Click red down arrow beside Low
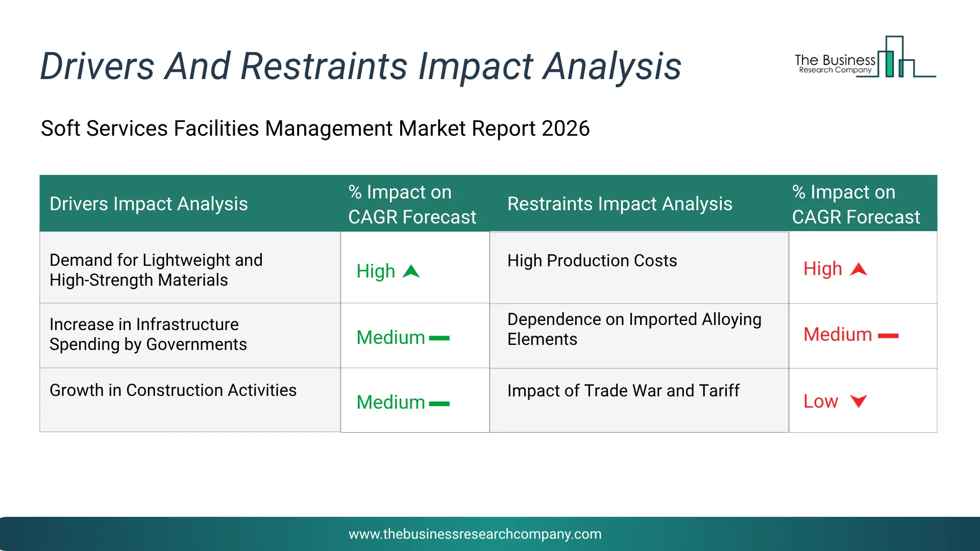The image size is (980, 551). tap(859, 401)
